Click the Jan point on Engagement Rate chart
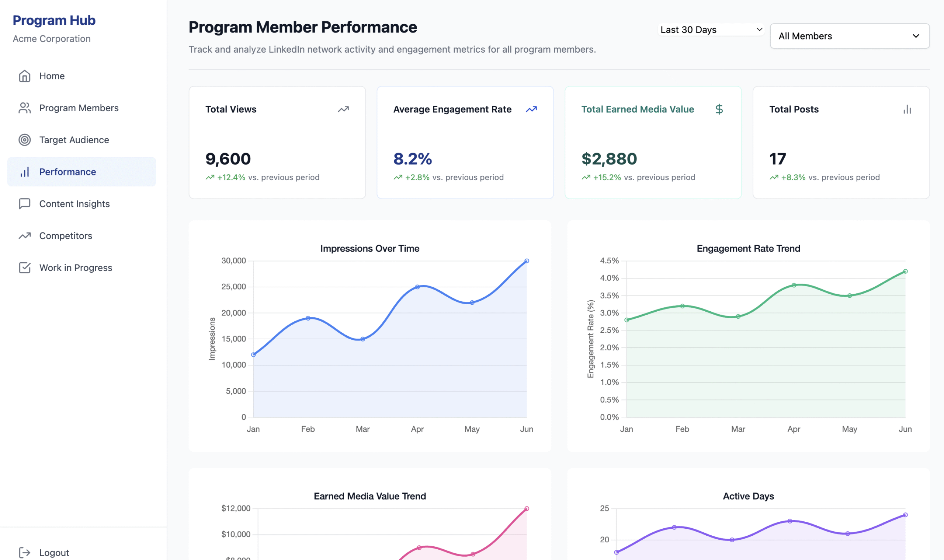The height and width of the screenshot is (560, 944). click(627, 320)
